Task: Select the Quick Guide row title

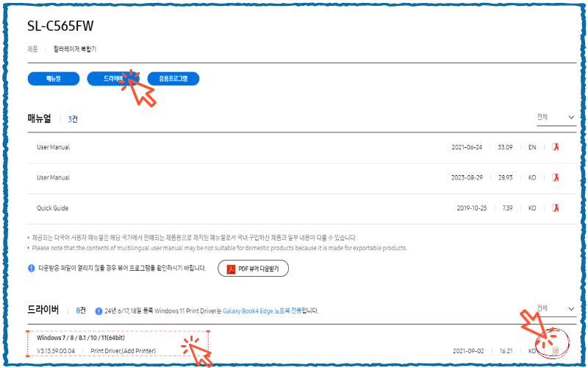Action: [x=52, y=208]
